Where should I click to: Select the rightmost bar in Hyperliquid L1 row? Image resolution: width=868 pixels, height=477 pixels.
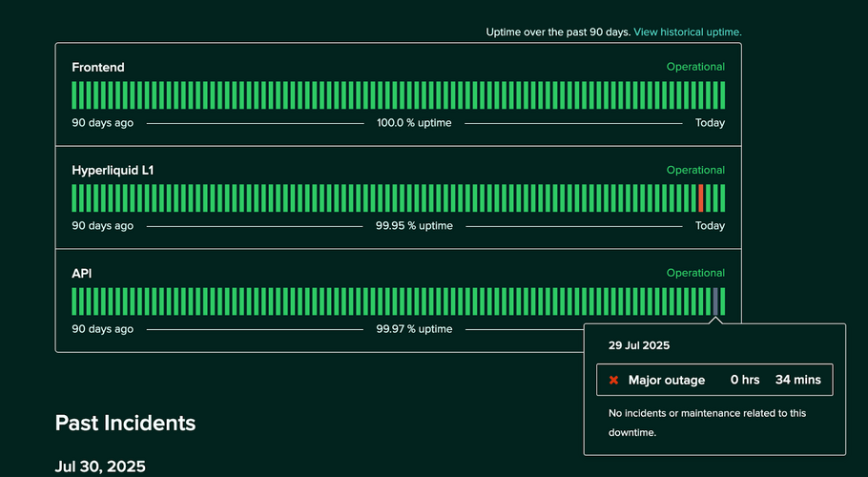(722, 198)
